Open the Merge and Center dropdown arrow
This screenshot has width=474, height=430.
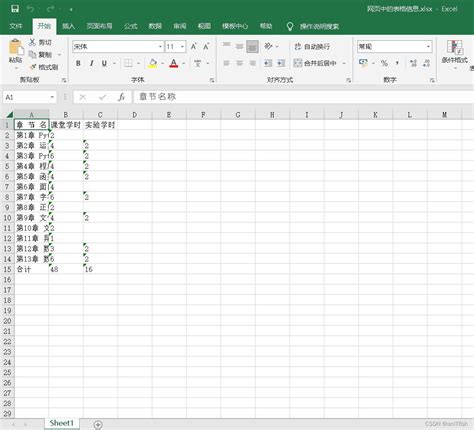(344, 63)
